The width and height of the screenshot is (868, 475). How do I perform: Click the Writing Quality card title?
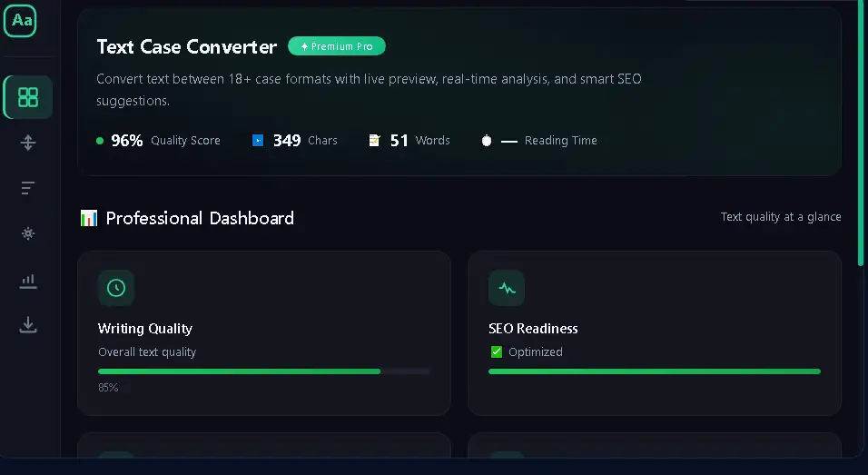point(145,329)
